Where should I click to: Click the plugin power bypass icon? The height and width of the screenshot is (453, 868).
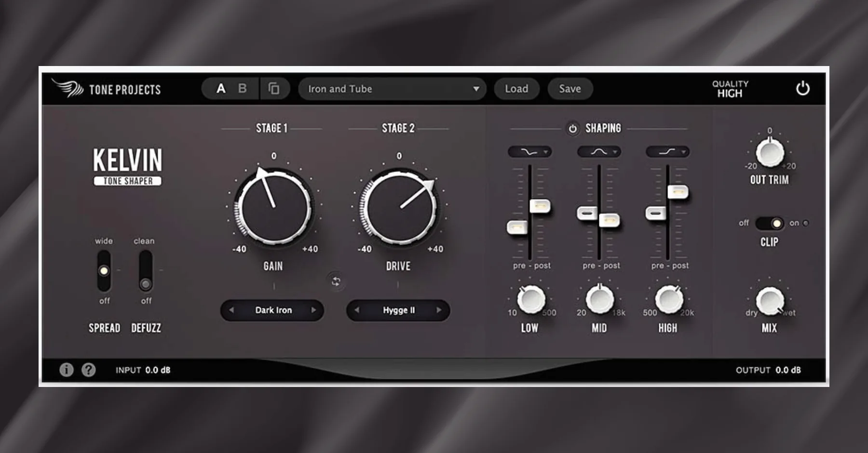pyautogui.click(x=802, y=89)
